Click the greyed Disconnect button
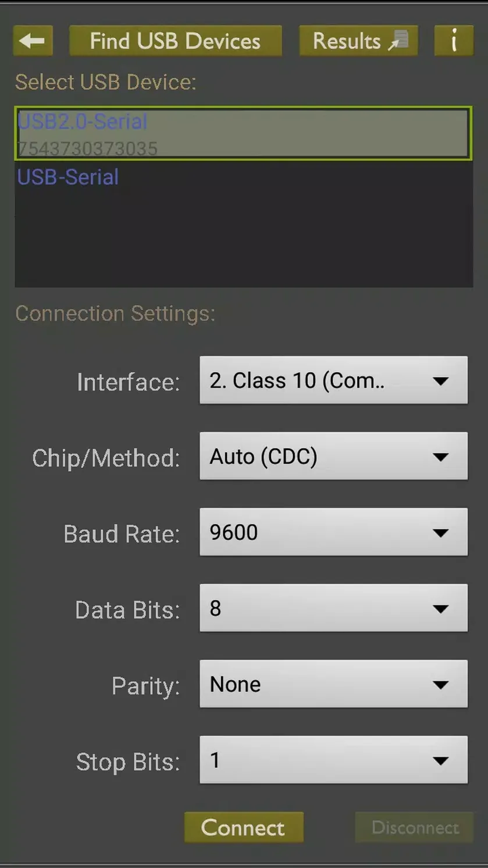Viewport: 488px width, 868px height. click(414, 827)
